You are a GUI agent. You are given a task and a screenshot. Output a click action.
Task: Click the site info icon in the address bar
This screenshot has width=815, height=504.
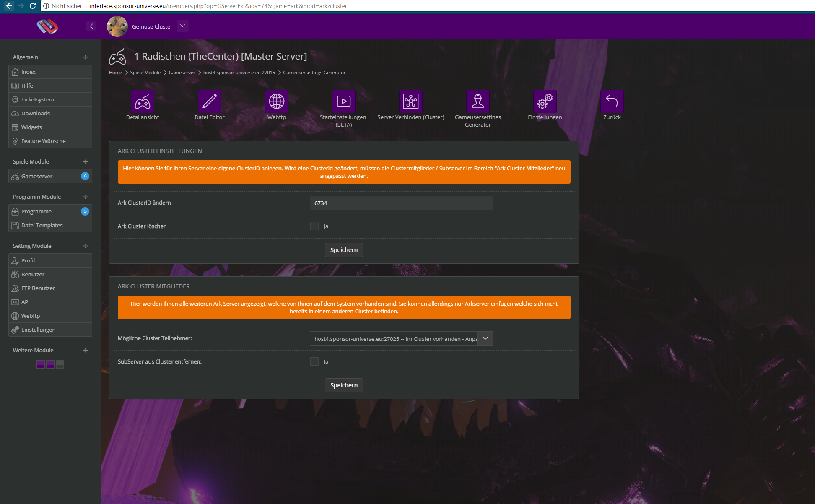(x=47, y=6)
